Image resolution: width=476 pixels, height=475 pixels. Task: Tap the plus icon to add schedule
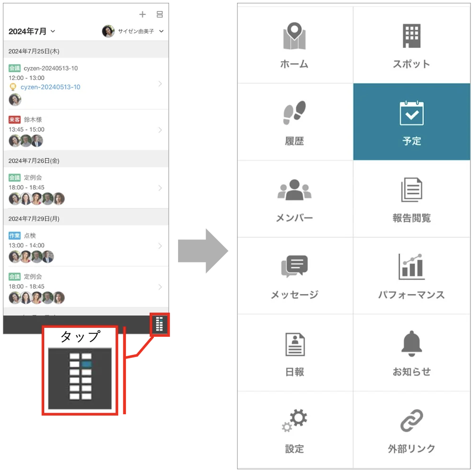[143, 14]
